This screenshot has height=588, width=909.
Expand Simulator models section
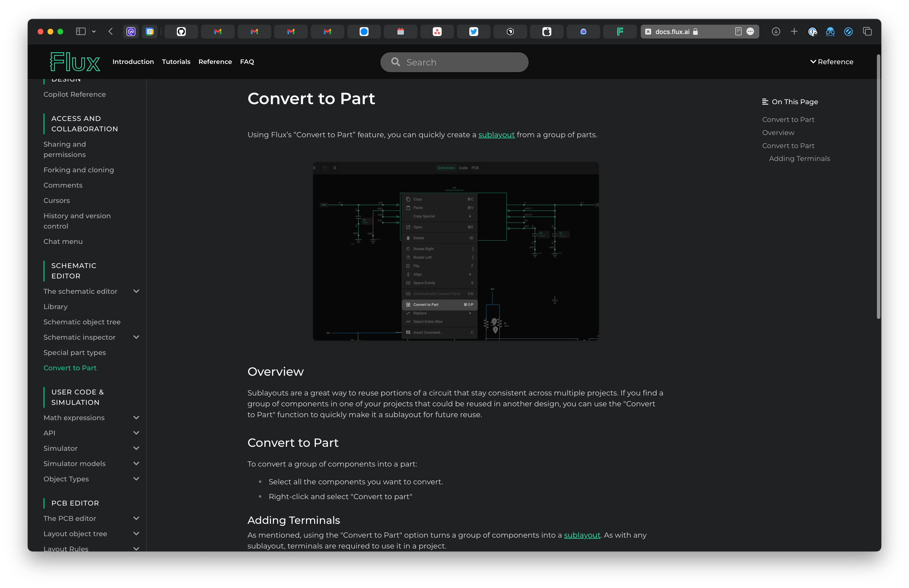pos(136,463)
